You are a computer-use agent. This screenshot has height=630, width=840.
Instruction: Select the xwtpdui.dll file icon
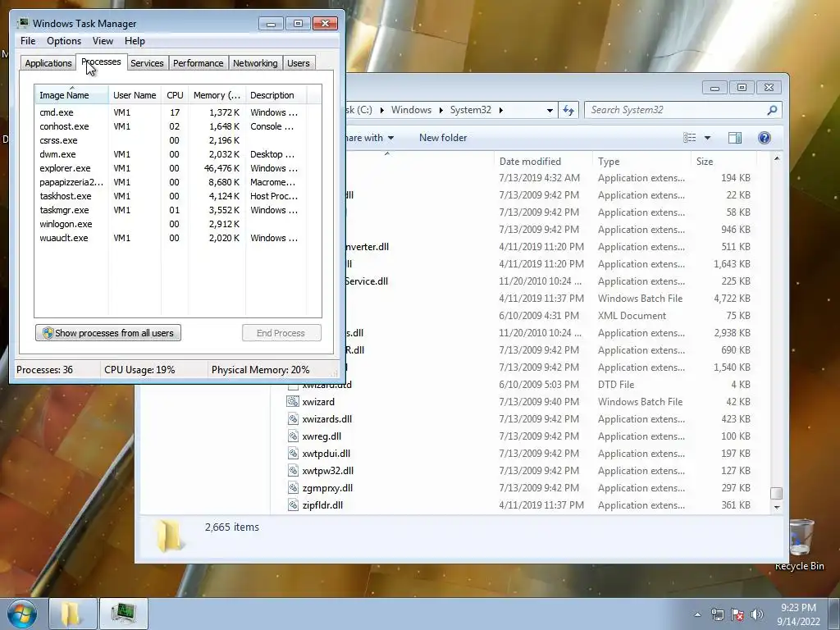[x=293, y=453]
